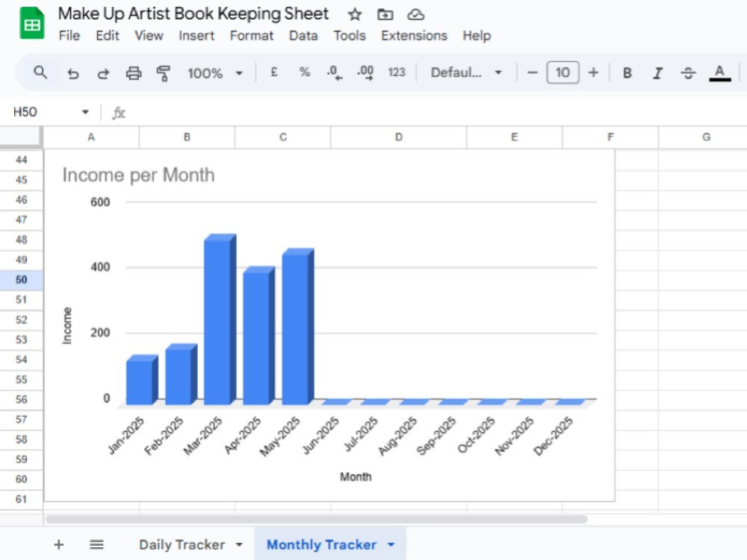
Task: Open the text color picker
Action: [x=720, y=73]
